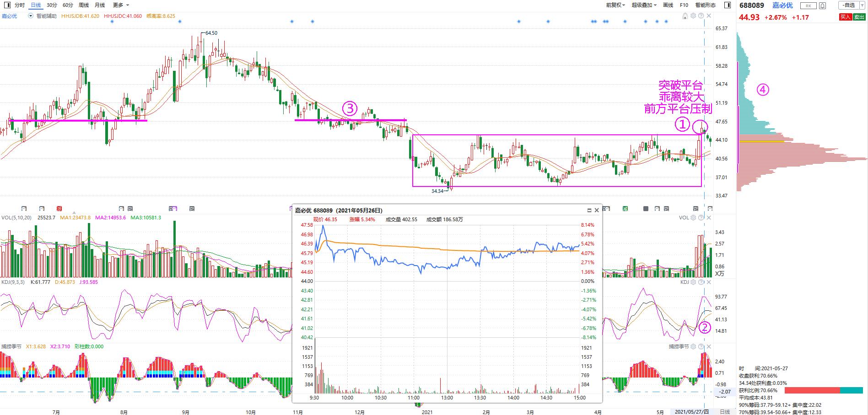Click the first event marker near July
868x415 pixels.
24,209
